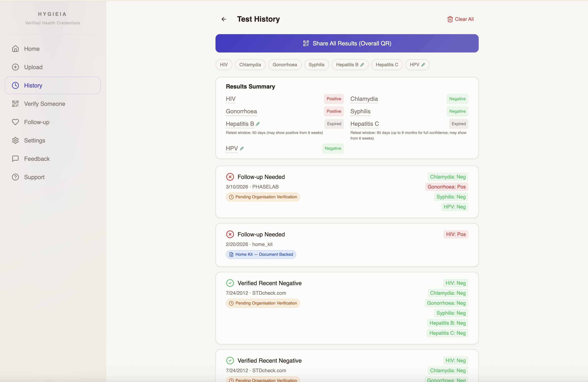This screenshot has height=382, width=588.
Task: Click the Verify Someone QR icon
Action: click(15, 104)
